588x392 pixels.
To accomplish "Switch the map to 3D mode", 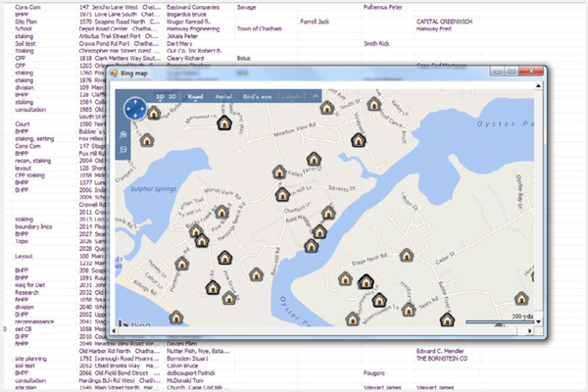I will (x=172, y=96).
